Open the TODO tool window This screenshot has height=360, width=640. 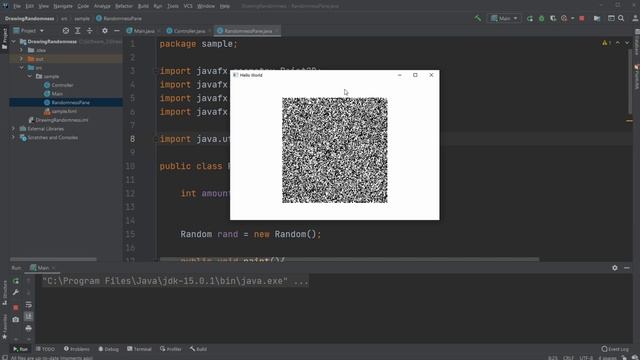pyautogui.click(x=45, y=349)
